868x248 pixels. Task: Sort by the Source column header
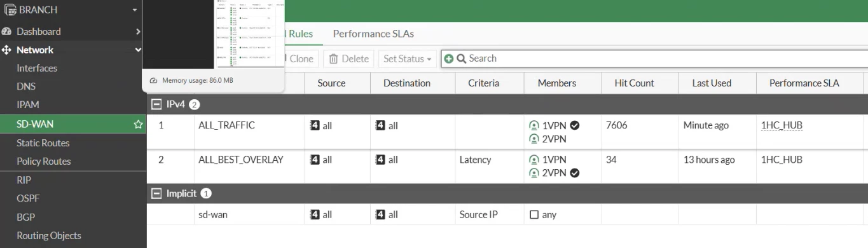(x=331, y=83)
